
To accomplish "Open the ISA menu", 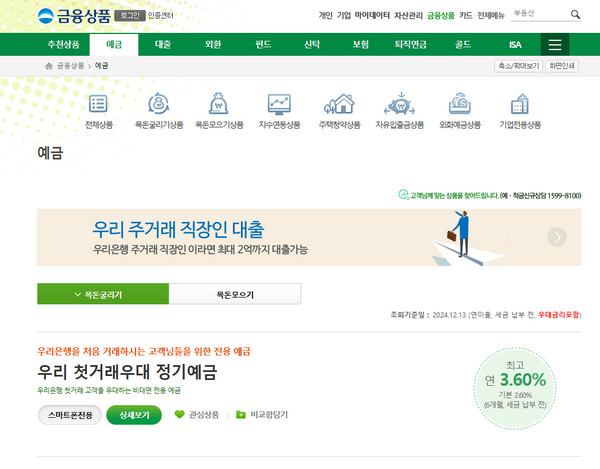I will 515,44.
